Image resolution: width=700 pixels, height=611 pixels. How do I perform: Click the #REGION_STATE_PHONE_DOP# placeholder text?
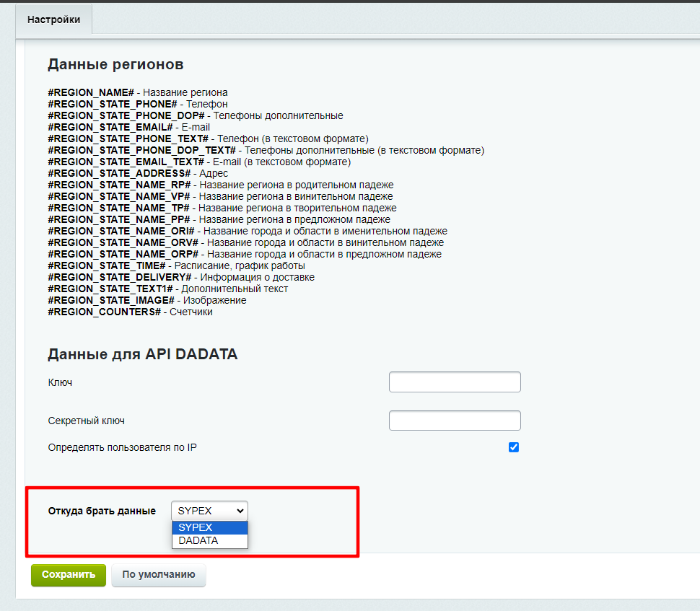[126, 115]
